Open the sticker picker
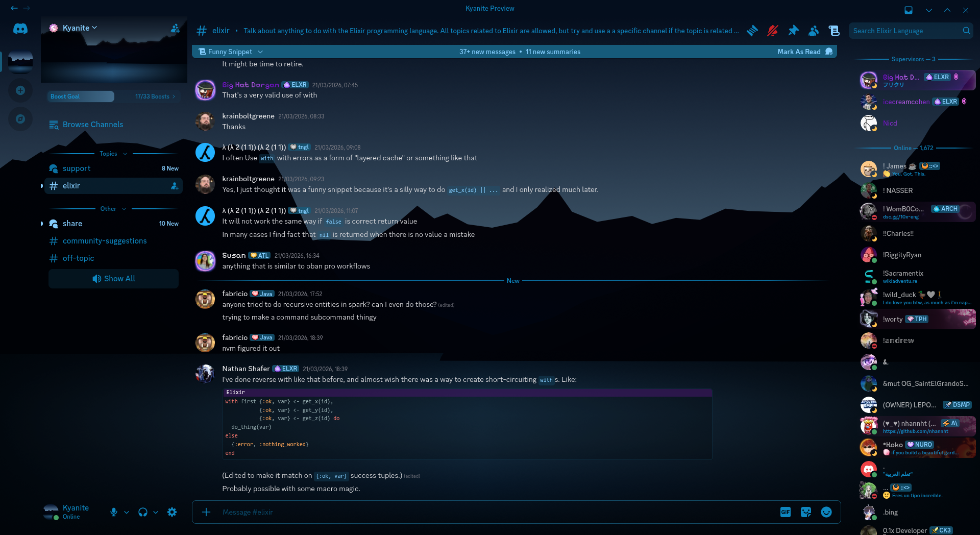 point(806,512)
